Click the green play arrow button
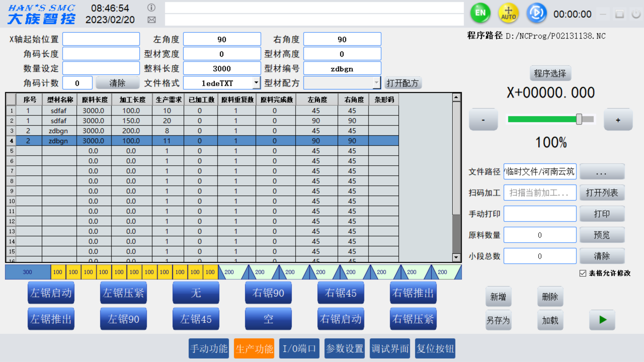The width and height of the screenshot is (644, 362). click(x=602, y=320)
